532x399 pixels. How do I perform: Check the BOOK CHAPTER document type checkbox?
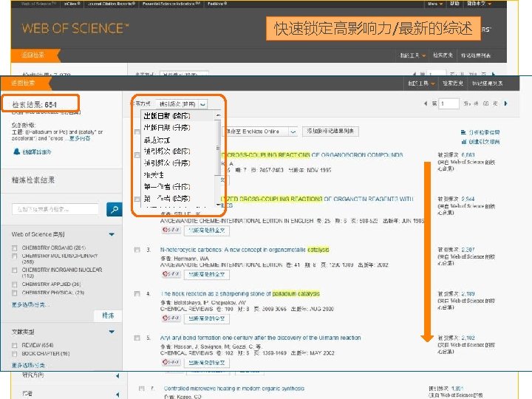pos(14,354)
